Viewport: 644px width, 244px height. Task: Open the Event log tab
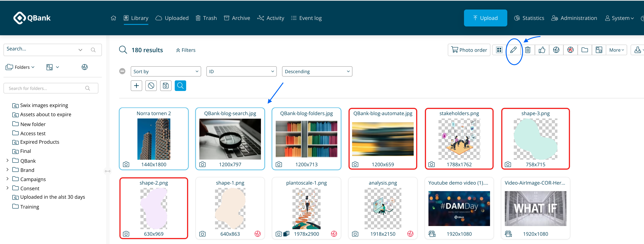pos(306,18)
